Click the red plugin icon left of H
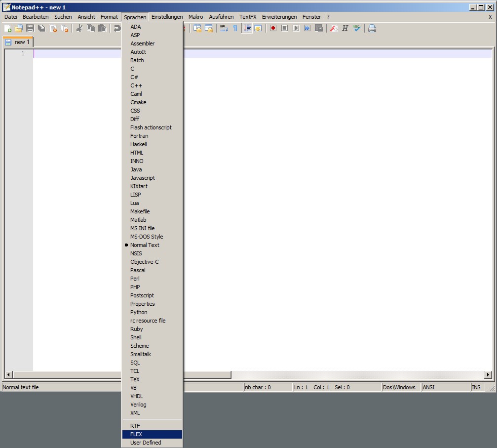 coord(334,29)
